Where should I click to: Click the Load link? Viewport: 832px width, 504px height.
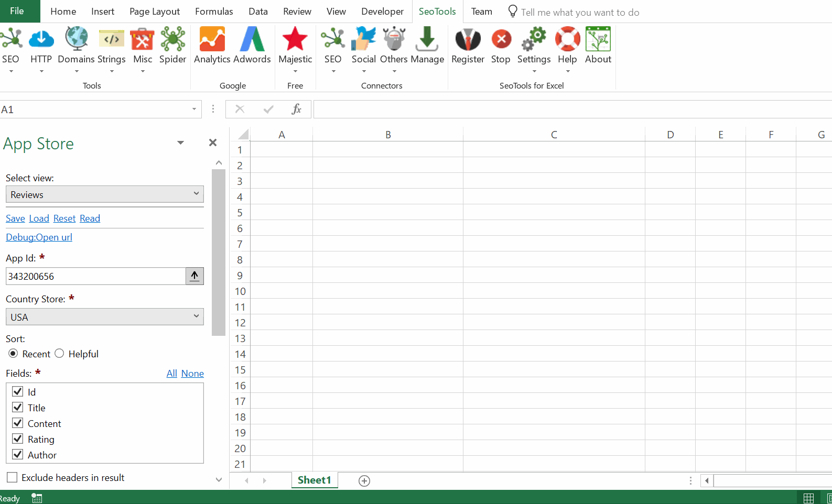39,218
